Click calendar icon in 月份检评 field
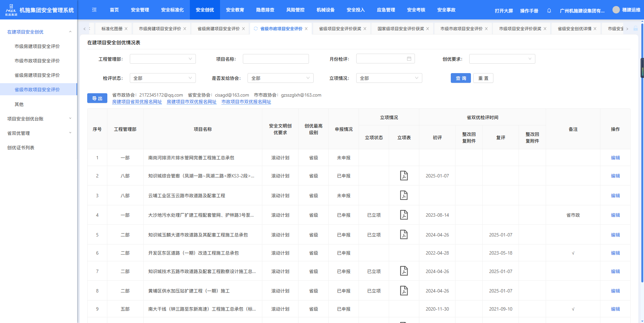644x323 pixels. pos(409,59)
